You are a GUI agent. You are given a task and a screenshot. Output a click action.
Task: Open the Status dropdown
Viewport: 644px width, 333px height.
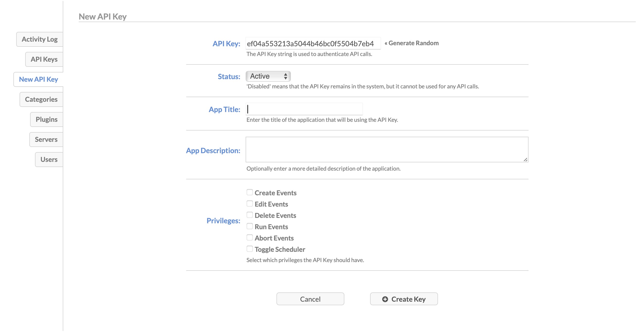[268, 76]
